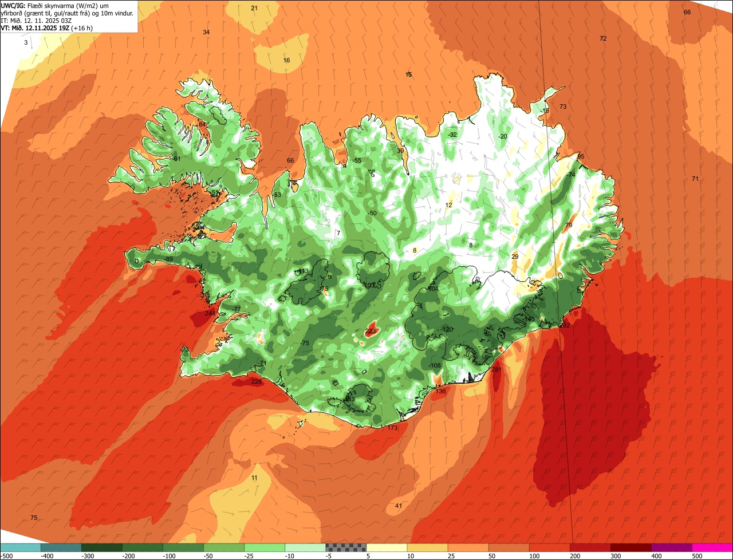Pick the dark red 300 to 400 swatch
Screen dimensions: 733x560
tap(630, 547)
